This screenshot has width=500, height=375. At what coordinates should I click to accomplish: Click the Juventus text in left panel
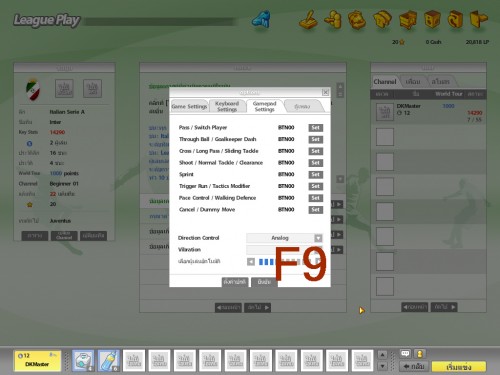pyautogui.click(x=60, y=221)
